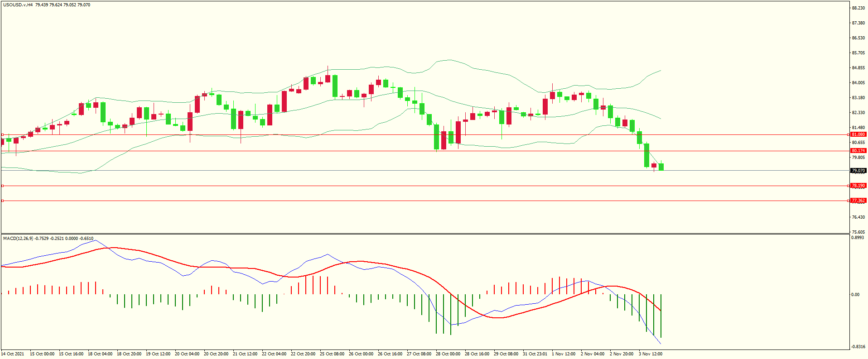The width and height of the screenshot is (868, 359).
Task: Click the 87.380 price axis value
Action: [x=858, y=23]
